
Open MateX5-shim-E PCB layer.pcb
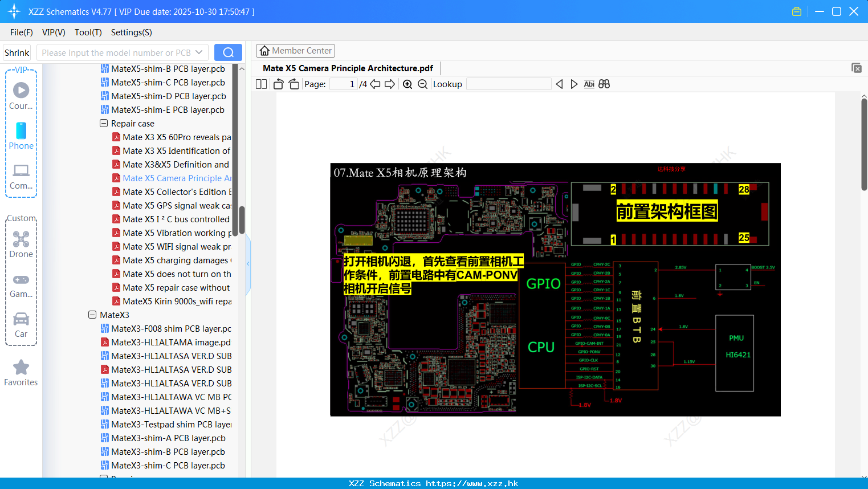tap(163, 110)
